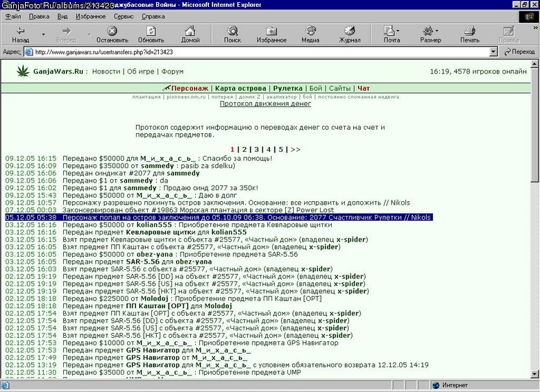Click the GanjaWars leaf logo

(x=23, y=71)
